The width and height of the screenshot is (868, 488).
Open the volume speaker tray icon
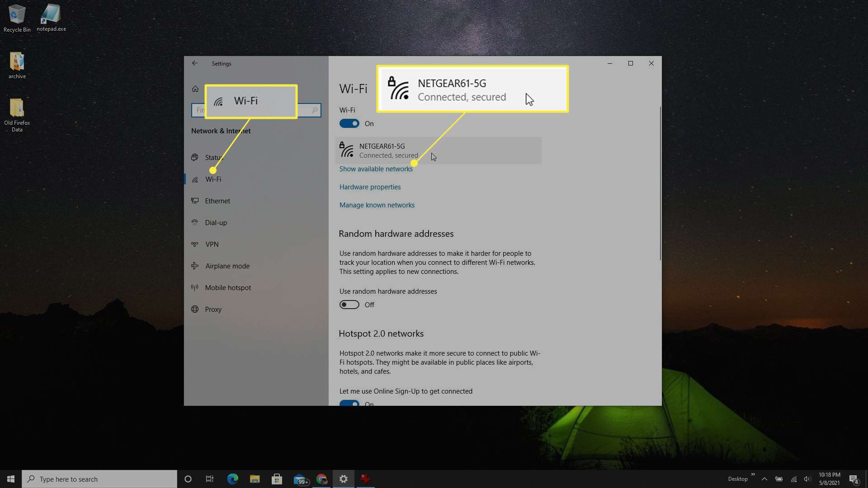(807, 479)
